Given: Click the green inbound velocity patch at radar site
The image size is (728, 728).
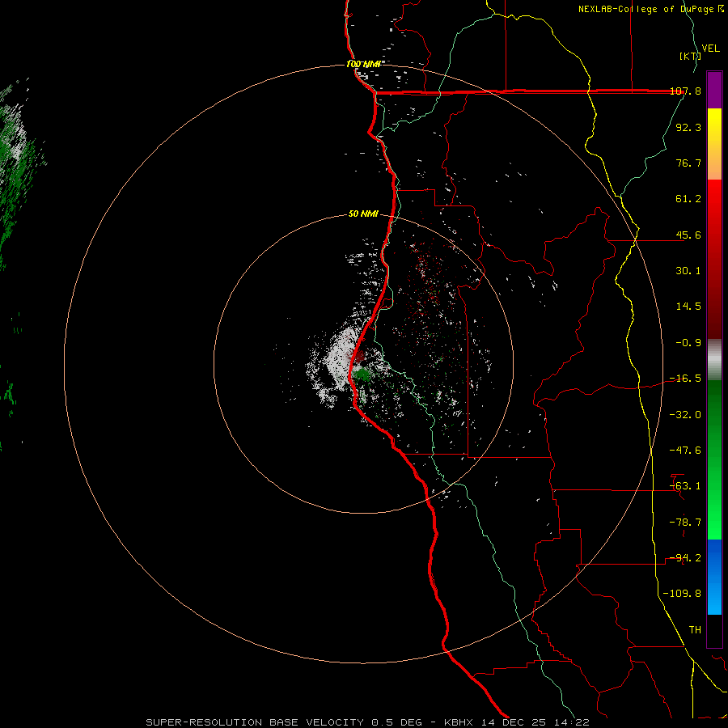Looking at the screenshot, I should pyautogui.click(x=362, y=375).
